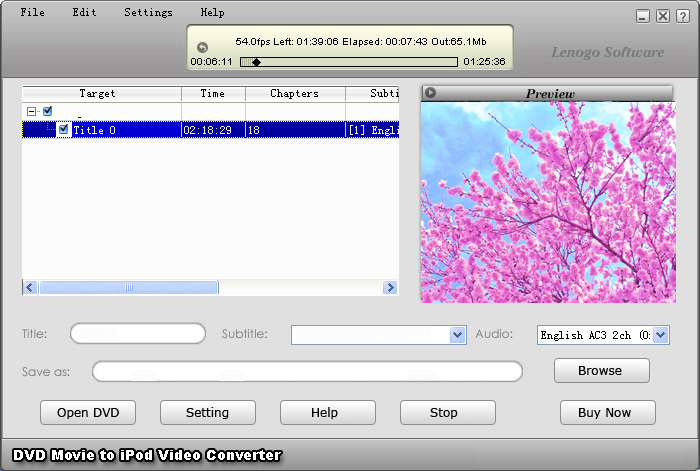Open the Edit menu
The height and width of the screenshot is (471, 700).
click(85, 13)
